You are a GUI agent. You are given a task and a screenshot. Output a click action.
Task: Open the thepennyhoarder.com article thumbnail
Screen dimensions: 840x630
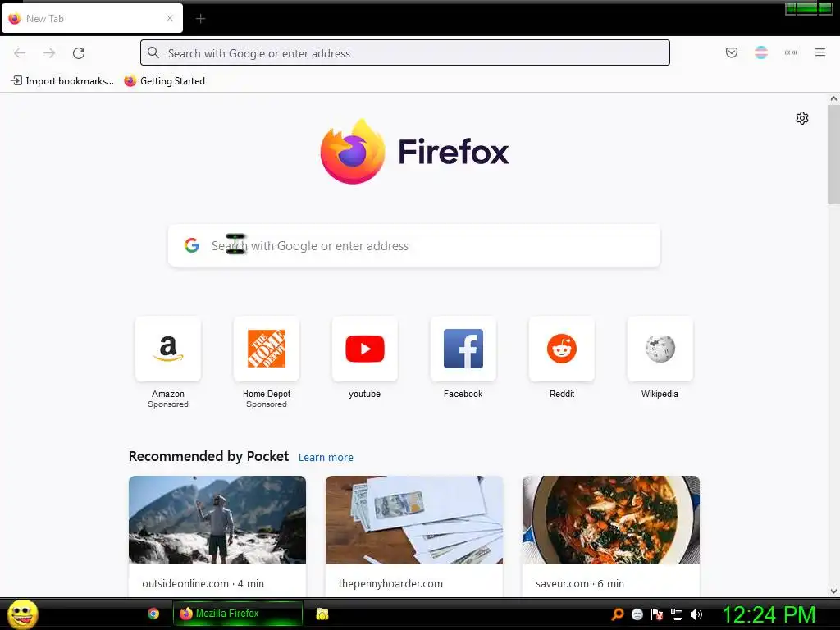414,519
